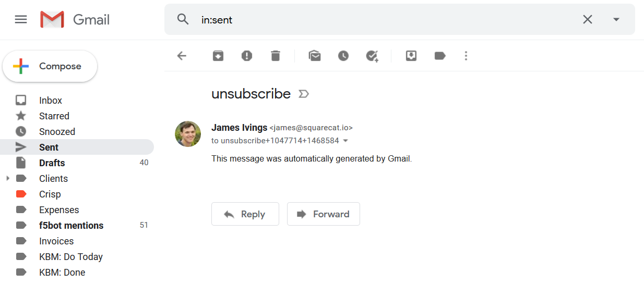
Task: Expand the Clients label tree
Action: coord(7,179)
